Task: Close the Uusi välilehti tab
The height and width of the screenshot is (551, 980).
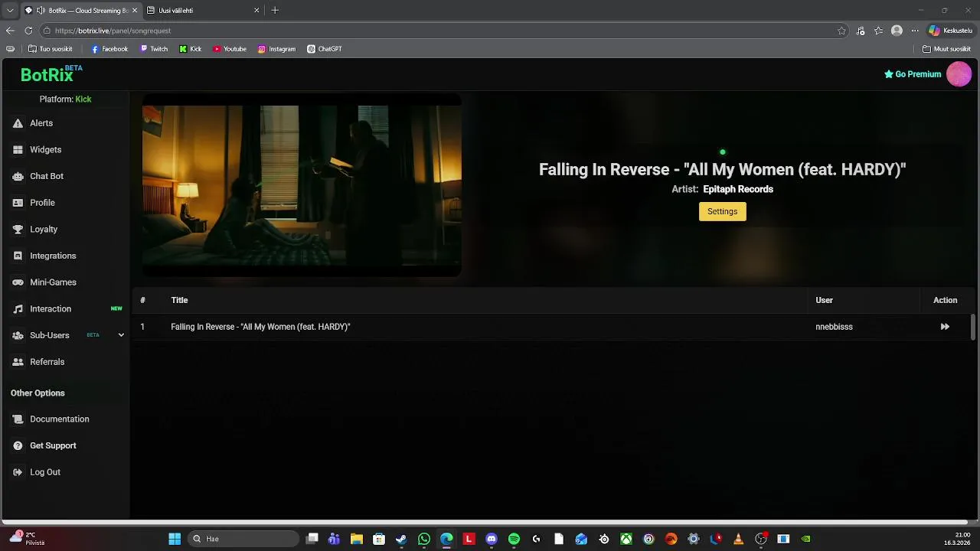Action: coord(256,11)
